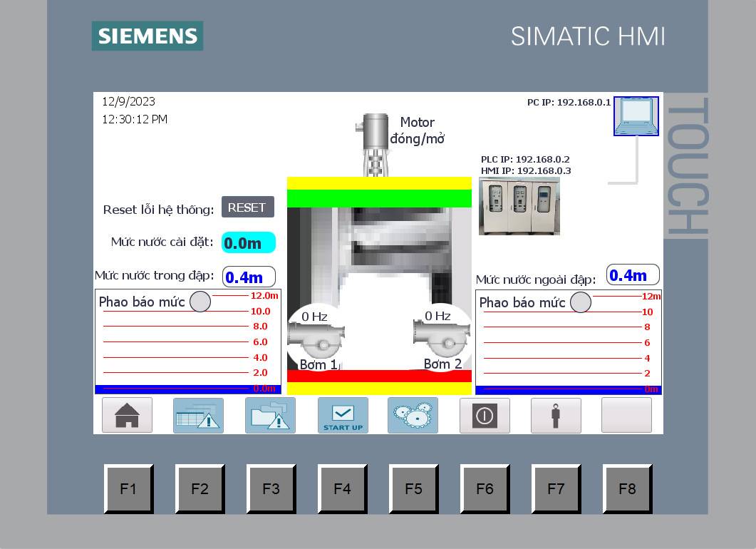Go to the Home screen icon
The image size is (756, 549).
[x=127, y=415]
